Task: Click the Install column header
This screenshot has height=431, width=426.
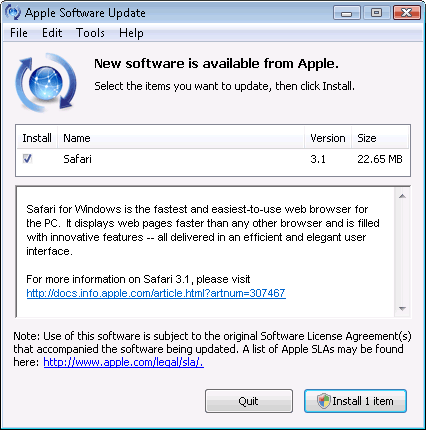Action: 37,138
